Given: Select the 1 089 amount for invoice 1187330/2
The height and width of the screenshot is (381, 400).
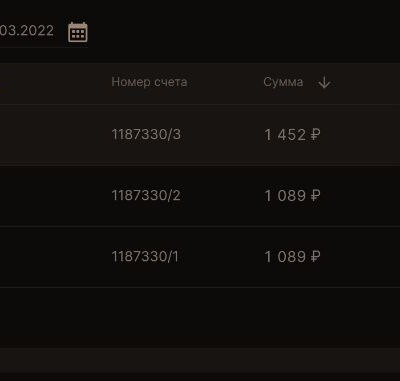Looking at the screenshot, I should click(285, 196).
